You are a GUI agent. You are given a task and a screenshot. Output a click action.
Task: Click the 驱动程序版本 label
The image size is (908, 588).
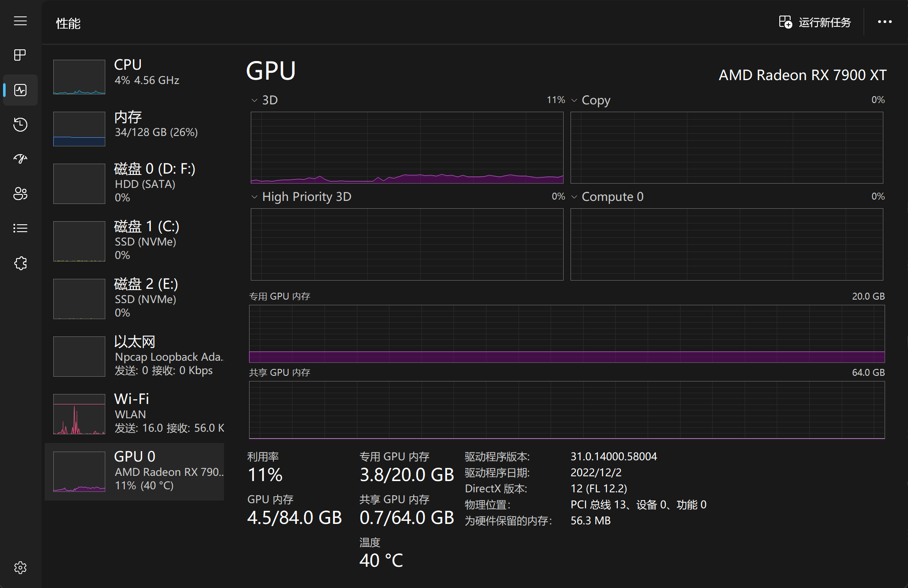(x=497, y=457)
